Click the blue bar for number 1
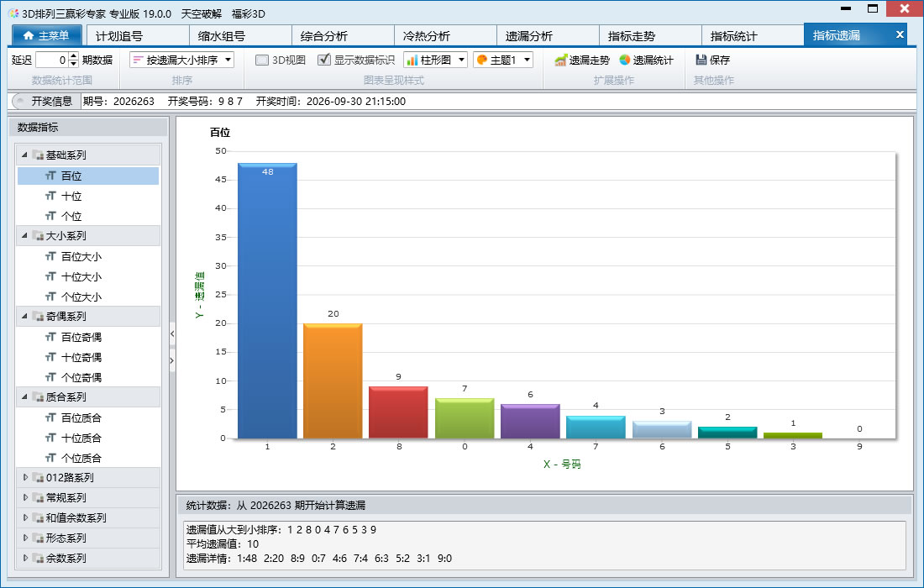The width and height of the screenshot is (924, 588). (267, 301)
